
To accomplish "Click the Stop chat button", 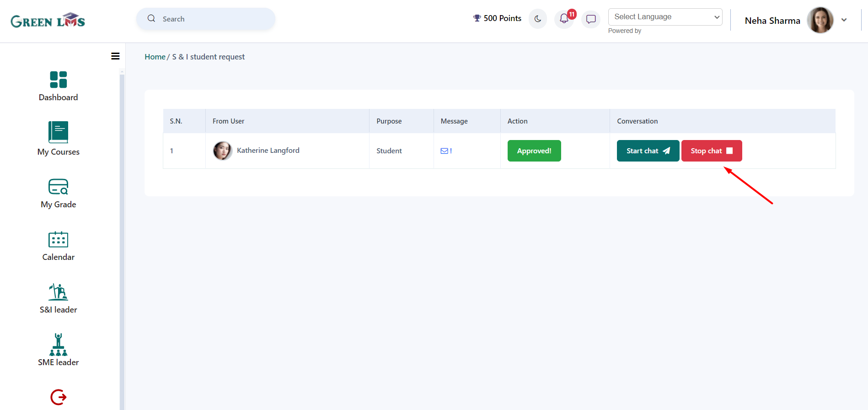I will 712,151.
